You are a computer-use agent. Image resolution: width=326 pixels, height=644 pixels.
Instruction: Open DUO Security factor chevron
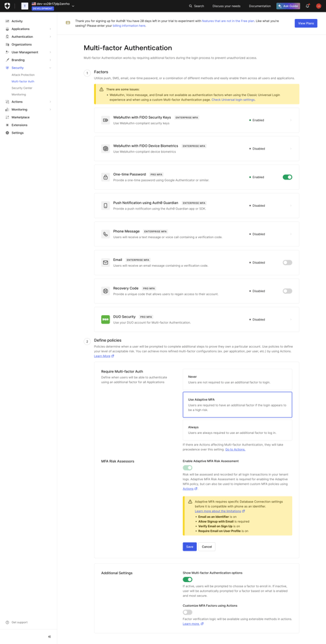(x=291, y=319)
